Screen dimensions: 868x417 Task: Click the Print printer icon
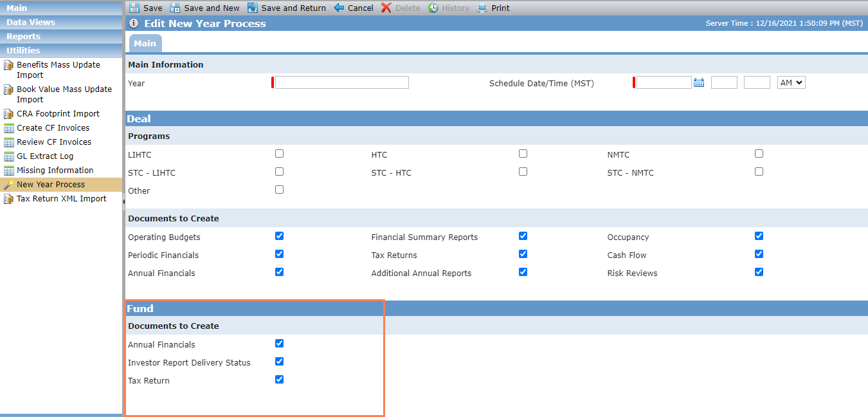482,8
